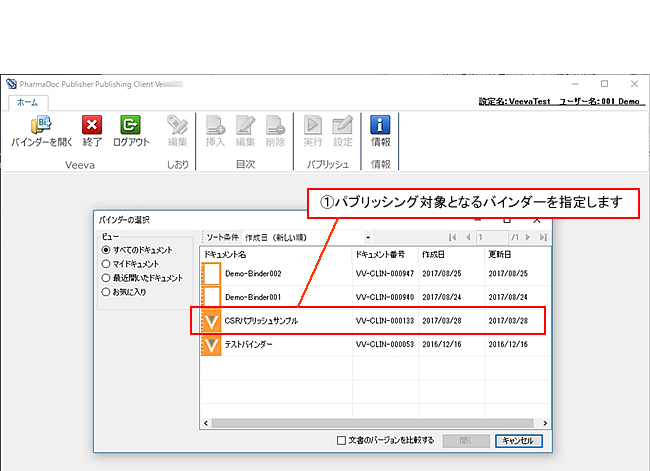Click the Demo-Binder002 row icon

[211, 273]
